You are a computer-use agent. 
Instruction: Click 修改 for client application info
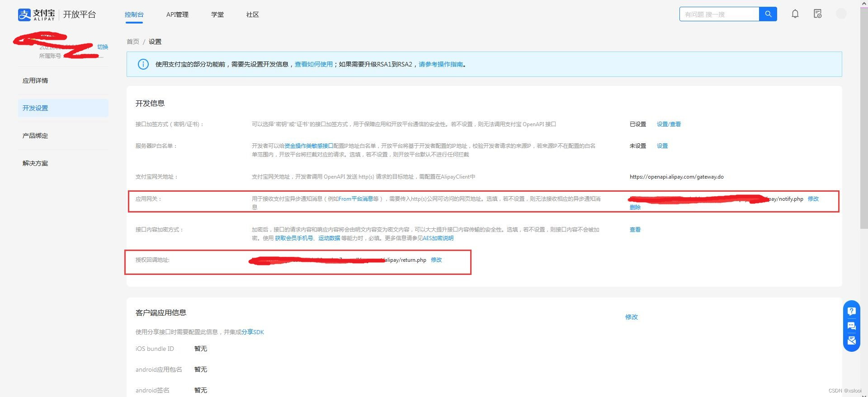click(632, 317)
